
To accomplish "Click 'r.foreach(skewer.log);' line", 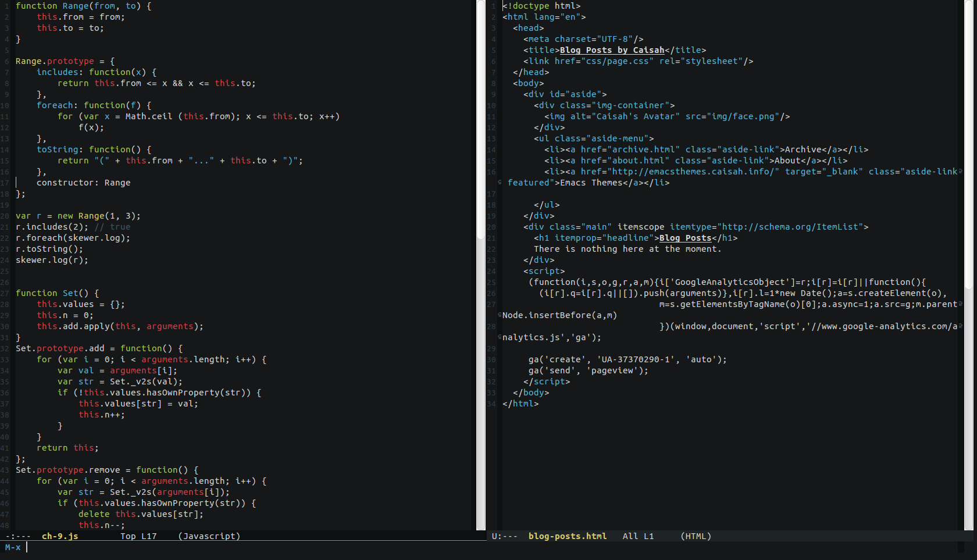I will click(73, 238).
